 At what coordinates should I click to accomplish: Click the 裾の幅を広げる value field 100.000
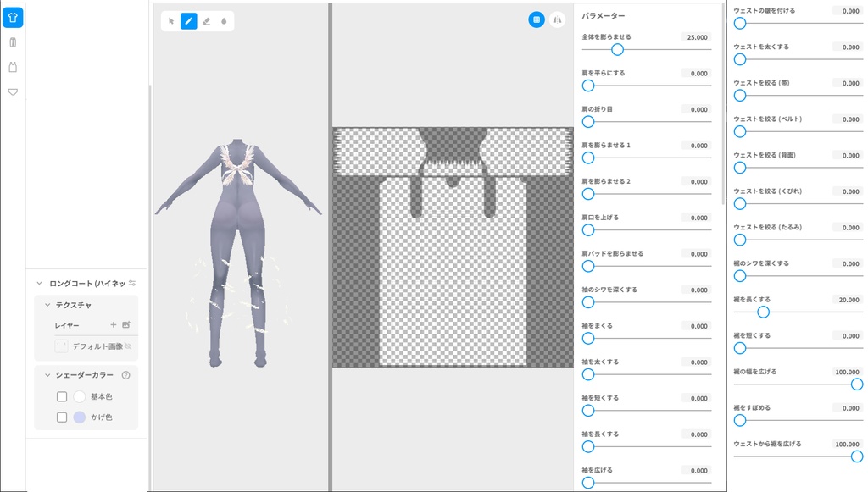[x=848, y=372]
